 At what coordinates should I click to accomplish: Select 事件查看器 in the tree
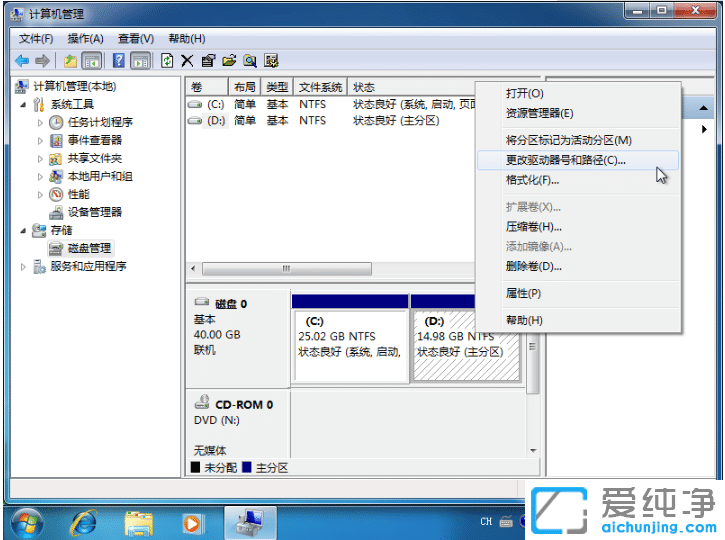pyautogui.click(x=95, y=140)
